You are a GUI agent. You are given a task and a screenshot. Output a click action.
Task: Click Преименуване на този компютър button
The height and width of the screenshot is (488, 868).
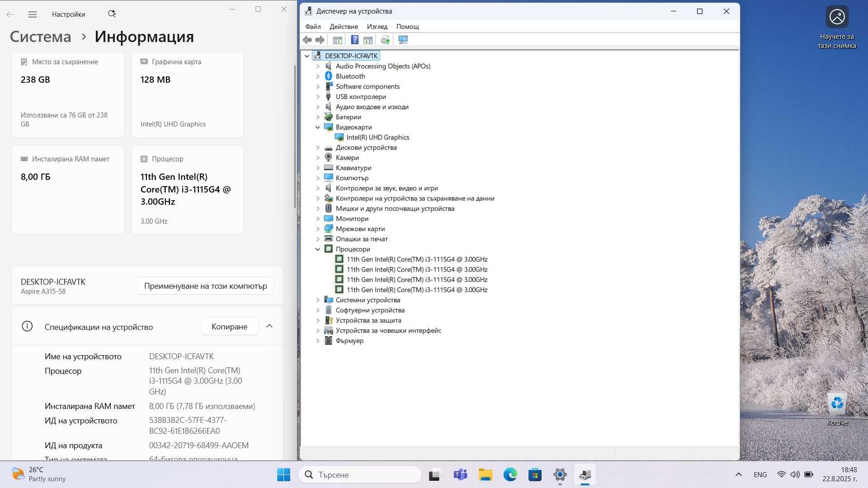[x=206, y=286]
